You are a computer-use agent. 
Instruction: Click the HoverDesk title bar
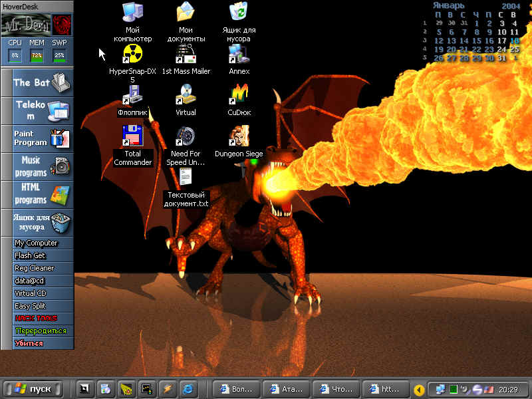pyautogui.click(x=37, y=6)
